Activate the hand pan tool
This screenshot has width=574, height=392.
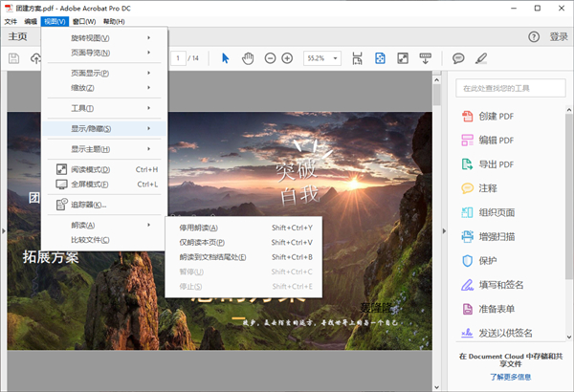pyautogui.click(x=248, y=58)
